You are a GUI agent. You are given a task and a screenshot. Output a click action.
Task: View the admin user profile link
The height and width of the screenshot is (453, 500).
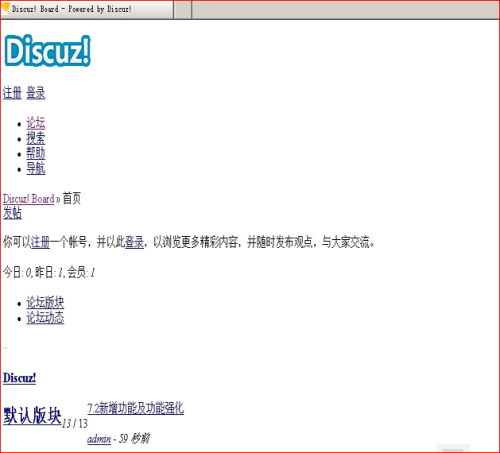(99, 439)
